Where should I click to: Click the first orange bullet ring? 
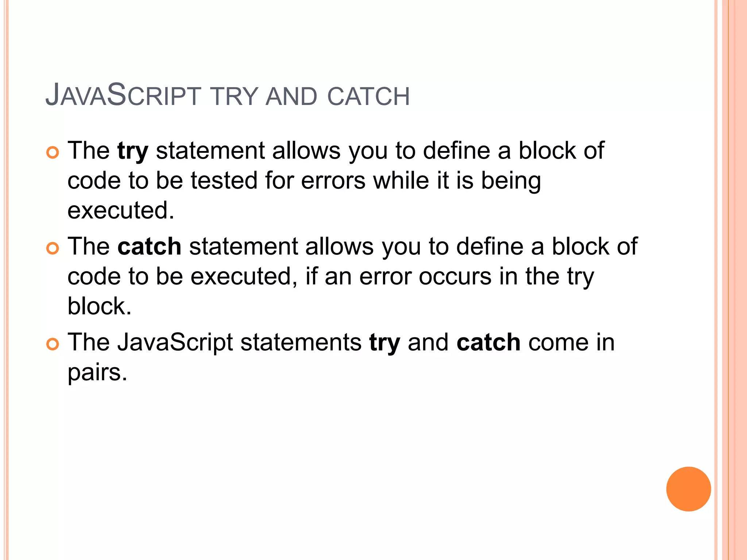(53, 153)
